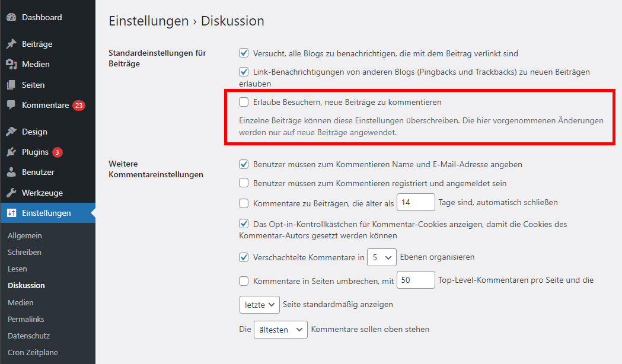
Task: Open the Ebenen depth dropdown showing 5
Action: coord(382,257)
